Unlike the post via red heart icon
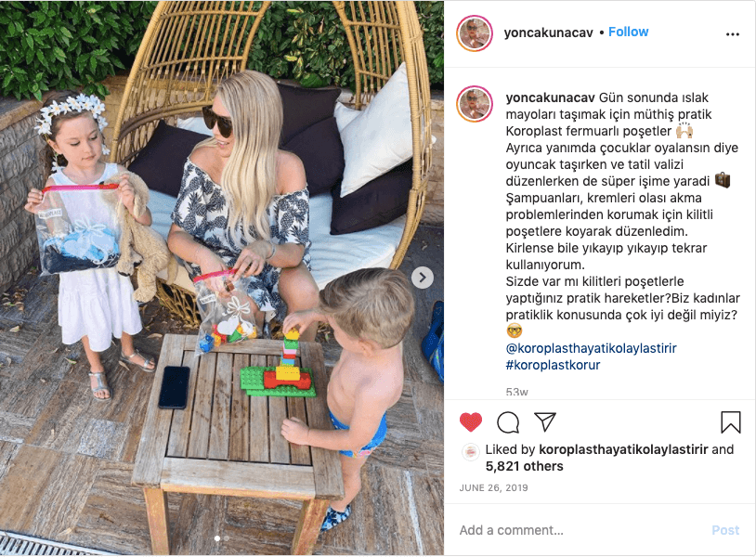Image resolution: width=756 pixels, height=557 pixels. (471, 422)
